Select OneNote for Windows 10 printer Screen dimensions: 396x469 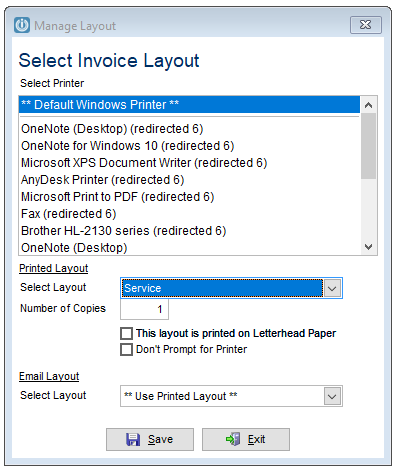coord(189,146)
